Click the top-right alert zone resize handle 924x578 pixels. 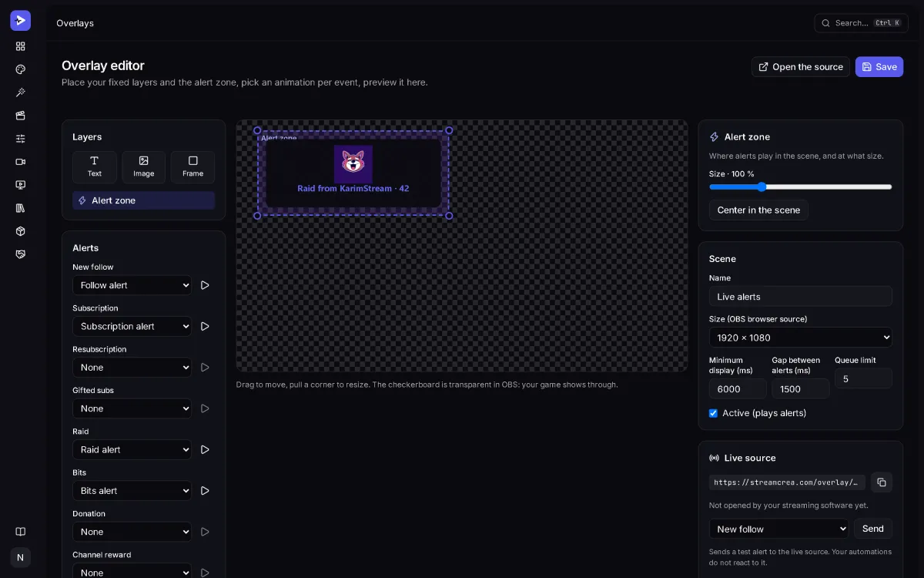point(449,130)
